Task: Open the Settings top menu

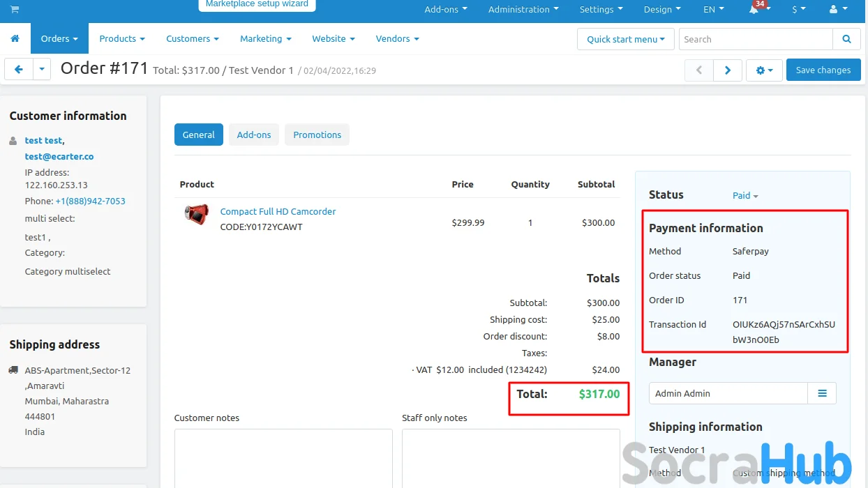Action: click(x=601, y=10)
